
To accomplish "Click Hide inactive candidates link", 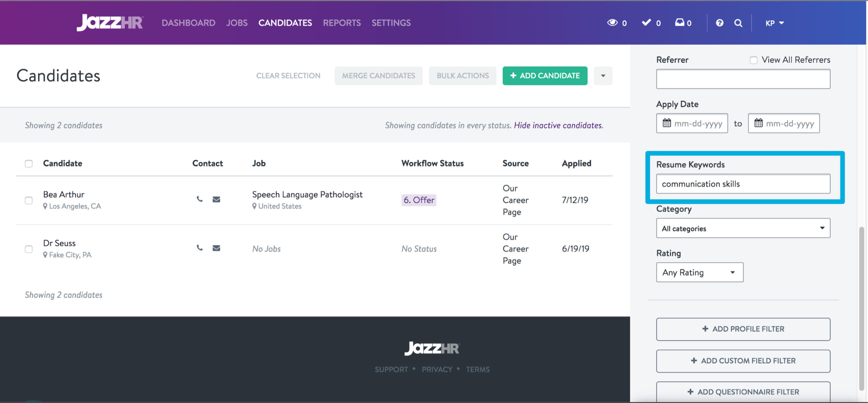I will tap(557, 125).
